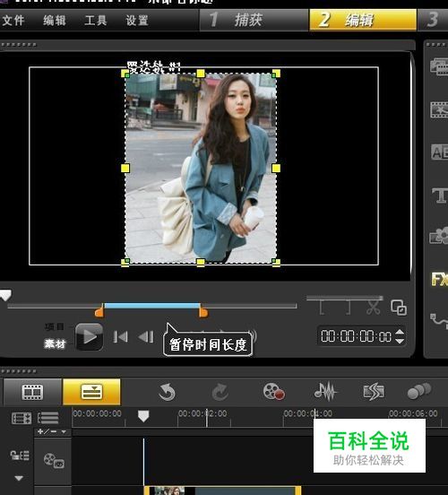Click ruler at 00:00:02:00
448x495 pixels.
click(x=202, y=413)
